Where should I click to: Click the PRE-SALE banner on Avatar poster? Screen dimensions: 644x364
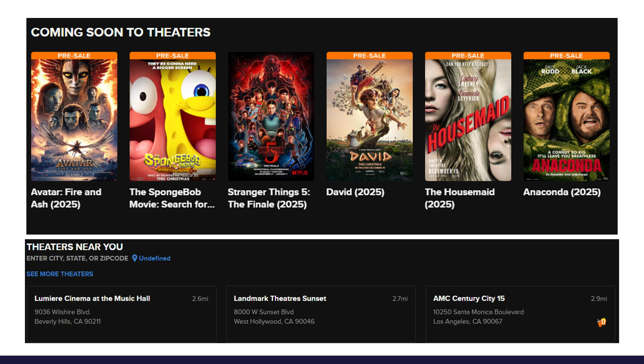pos(74,56)
